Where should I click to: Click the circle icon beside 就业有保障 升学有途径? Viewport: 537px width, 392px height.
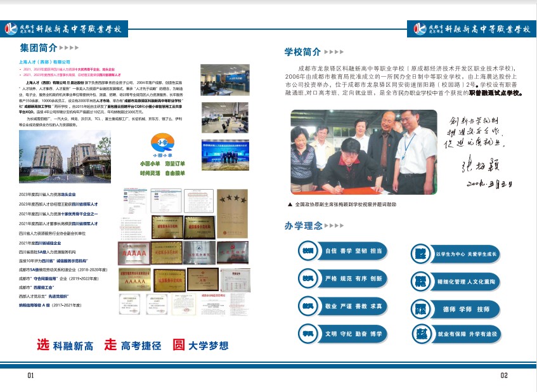(x=420, y=333)
